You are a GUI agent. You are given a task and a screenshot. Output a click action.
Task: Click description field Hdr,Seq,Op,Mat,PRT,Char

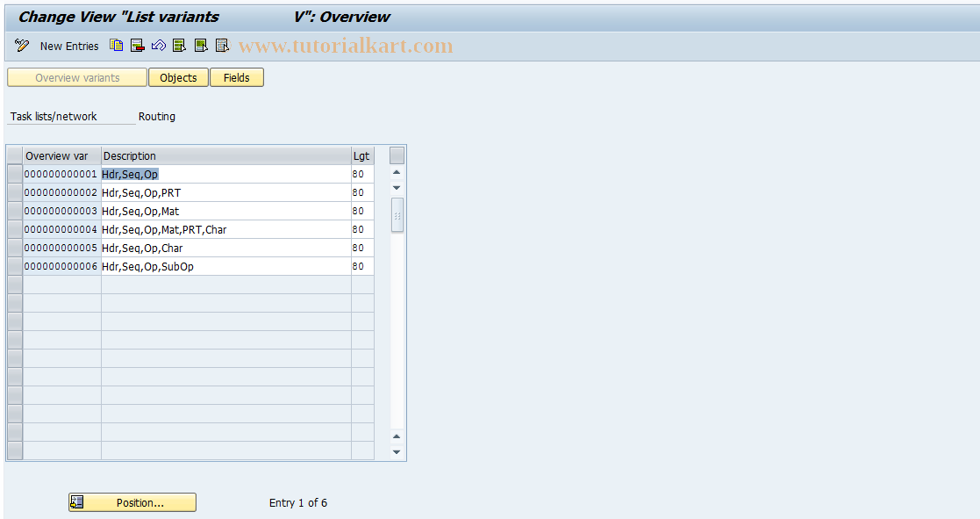[x=226, y=229]
